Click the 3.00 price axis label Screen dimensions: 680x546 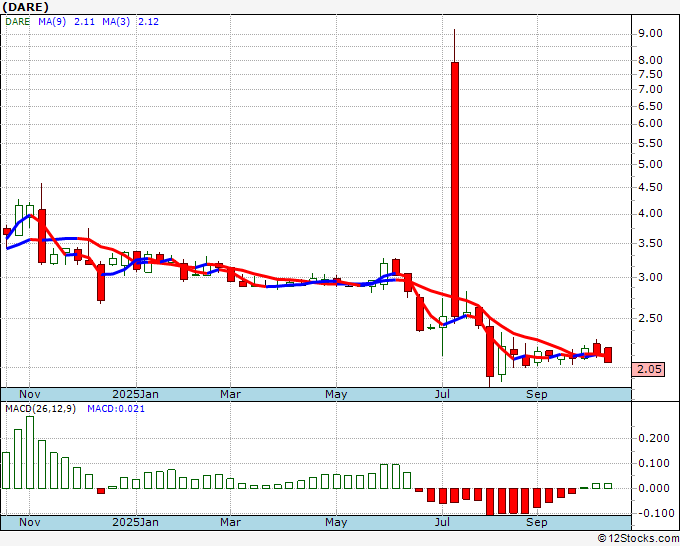click(651, 277)
